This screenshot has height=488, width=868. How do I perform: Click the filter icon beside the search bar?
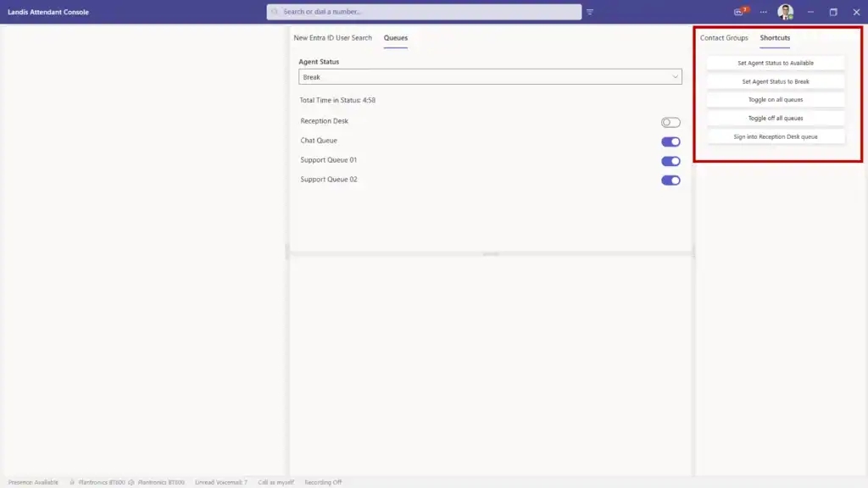click(591, 12)
